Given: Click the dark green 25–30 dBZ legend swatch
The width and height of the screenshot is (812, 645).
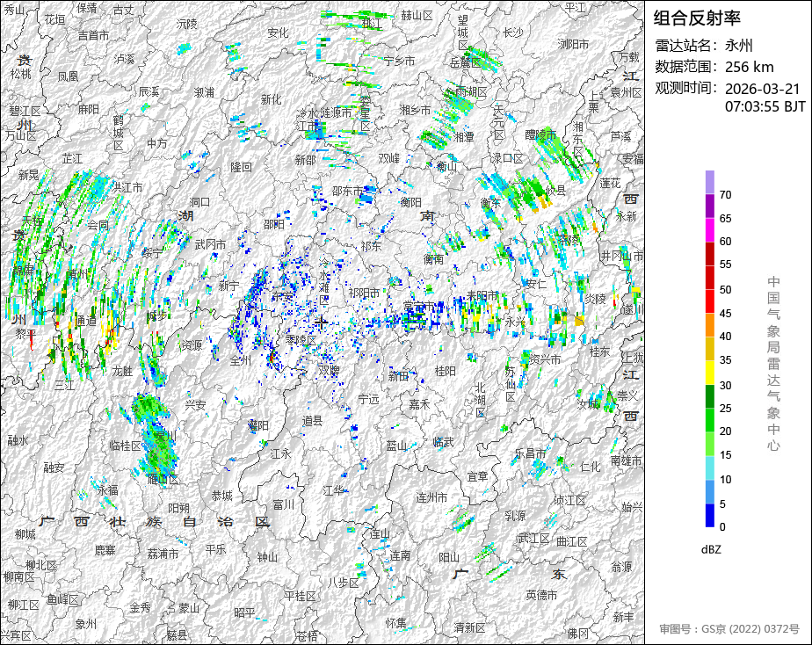Looking at the screenshot, I should 710,396.
